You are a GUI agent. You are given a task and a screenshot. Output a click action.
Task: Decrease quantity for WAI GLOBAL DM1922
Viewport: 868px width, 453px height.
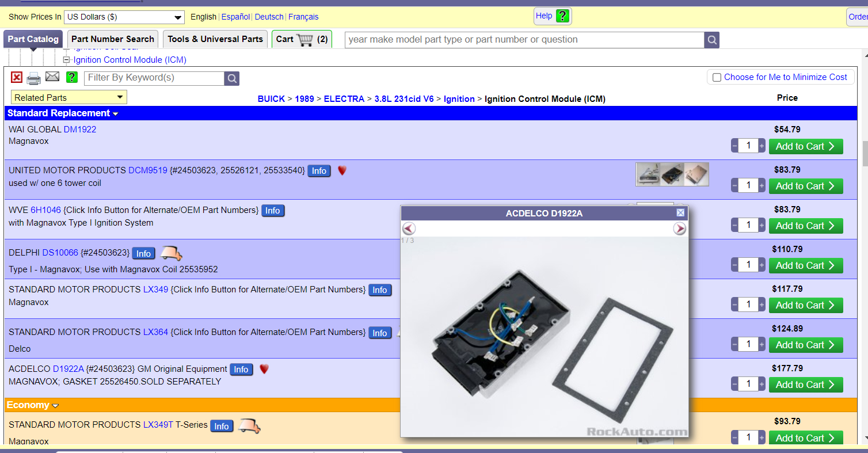coord(735,146)
